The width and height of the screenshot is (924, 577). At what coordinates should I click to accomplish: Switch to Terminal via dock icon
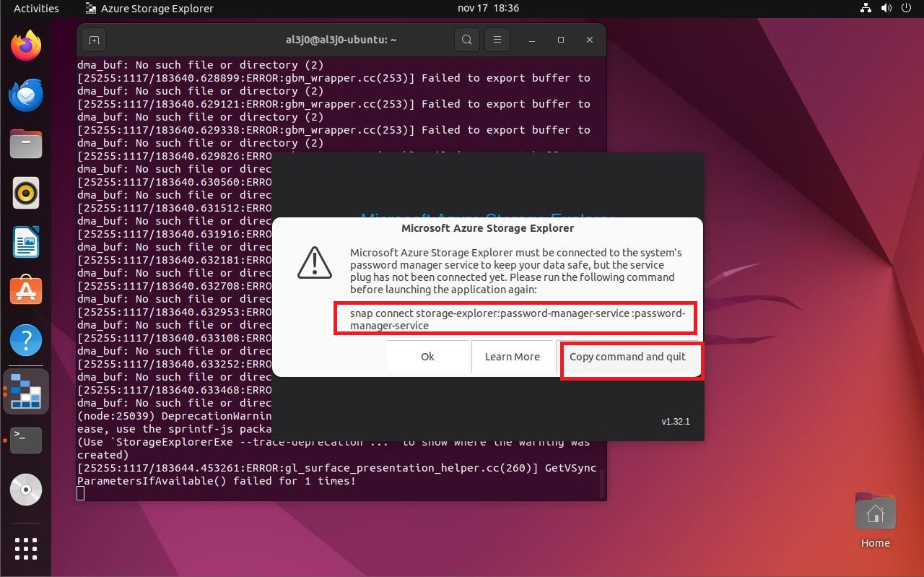[26, 439]
